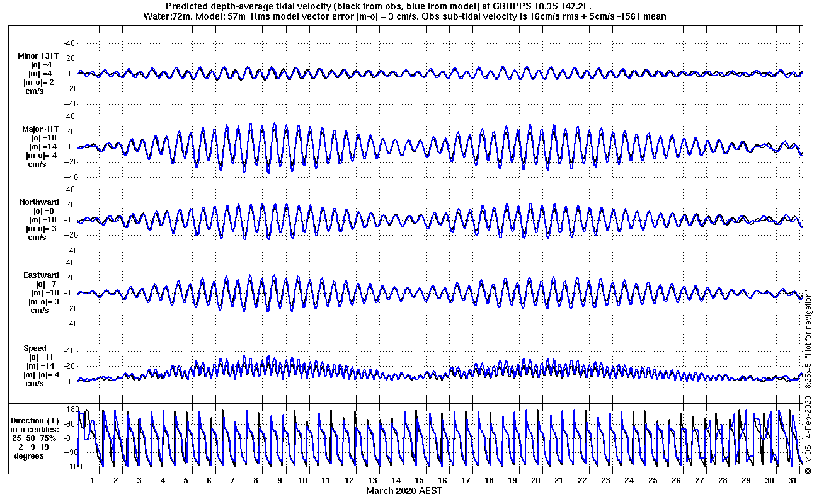Click day '25' on the date axis
Screen dimensions: 819x504
pyautogui.click(x=652, y=481)
